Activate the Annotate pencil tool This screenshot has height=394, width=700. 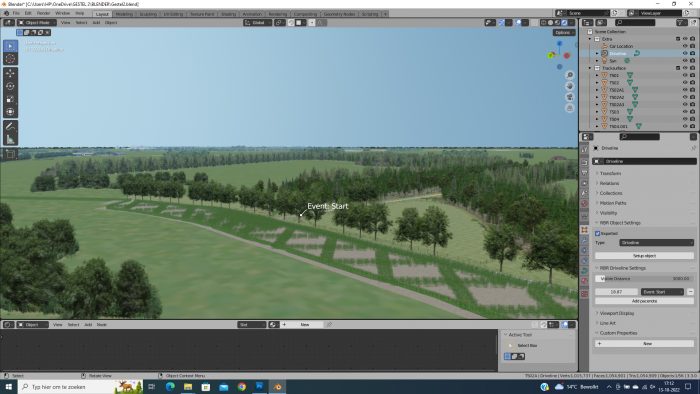click(10, 126)
